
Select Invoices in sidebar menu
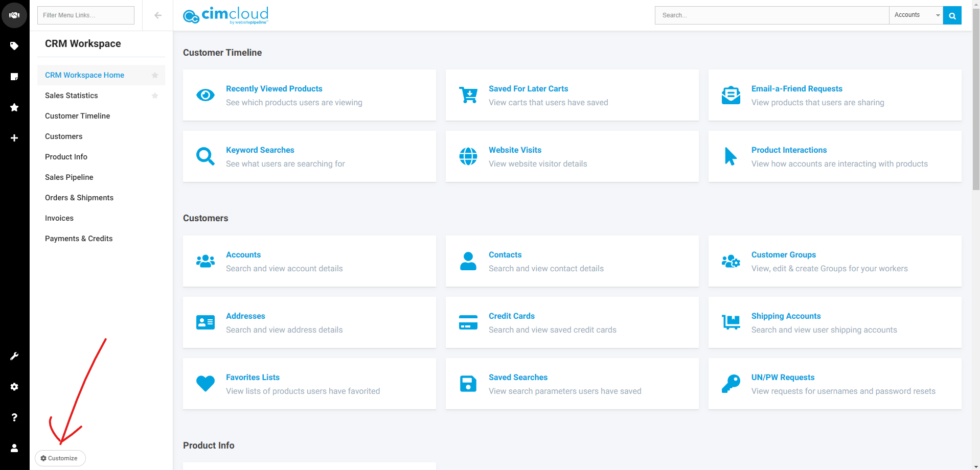pos(101,218)
